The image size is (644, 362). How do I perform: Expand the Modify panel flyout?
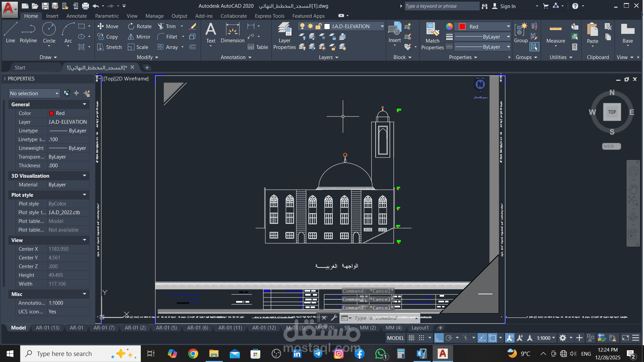coord(148,57)
